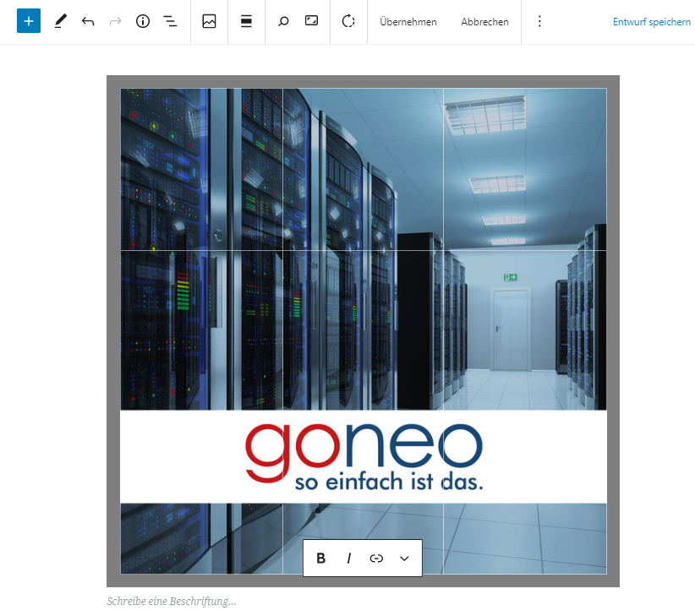Toggle italic in caption toolbar

coord(349,558)
